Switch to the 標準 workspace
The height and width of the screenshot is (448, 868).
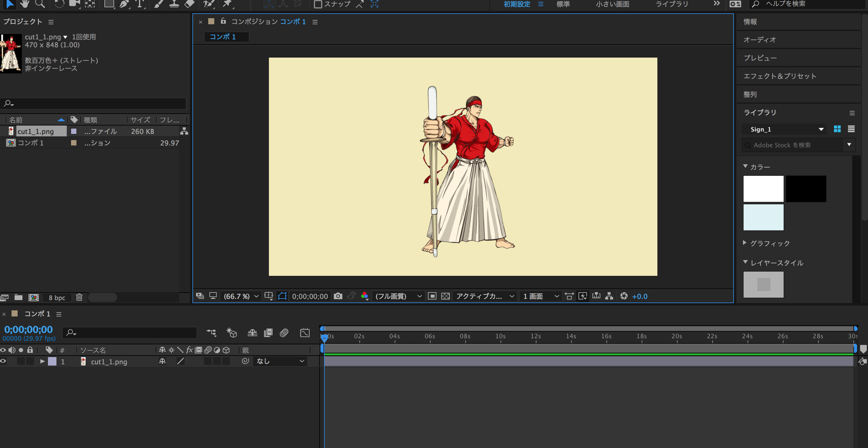pos(563,4)
